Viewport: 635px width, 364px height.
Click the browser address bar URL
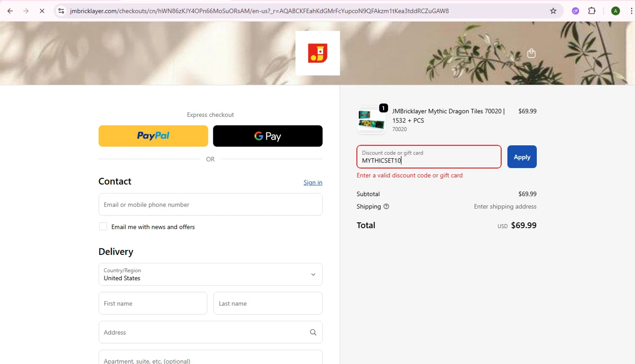(x=260, y=11)
